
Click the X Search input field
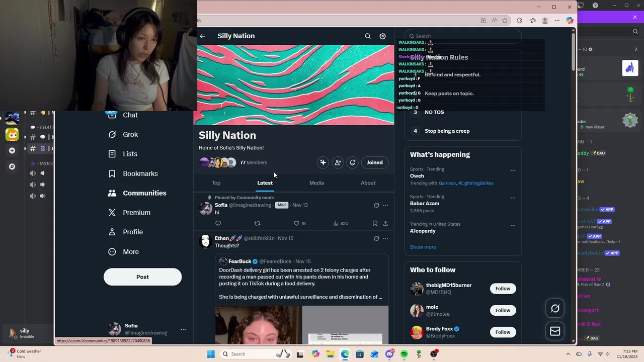pos(463,36)
